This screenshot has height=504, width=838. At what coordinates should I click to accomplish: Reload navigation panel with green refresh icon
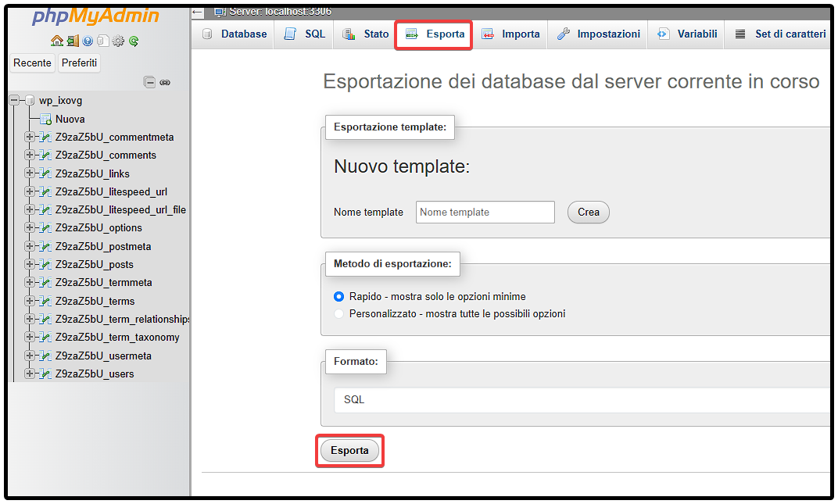[x=134, y=41]
